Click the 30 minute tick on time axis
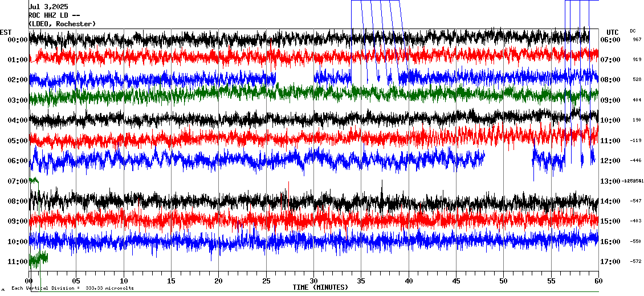644x296 pixels. click(x=313, y=281)
